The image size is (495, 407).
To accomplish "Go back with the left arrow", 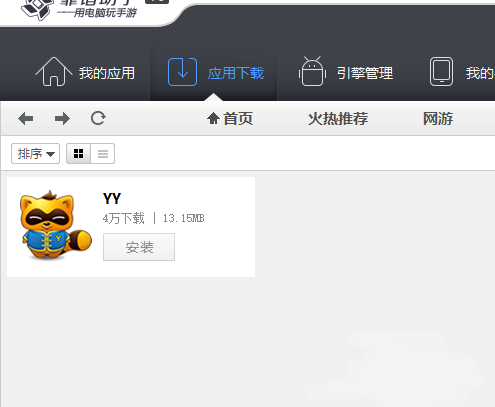I will point(26,118).
